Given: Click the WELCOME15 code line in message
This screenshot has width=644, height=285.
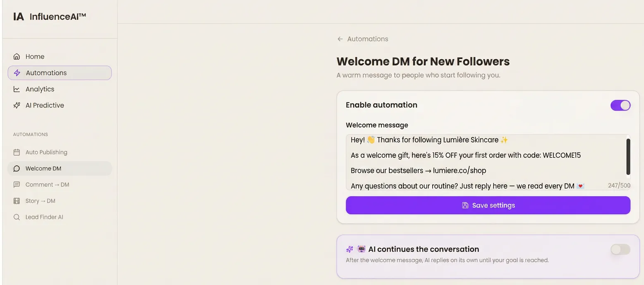Looking at the screenshot, I should coord(466,155).
